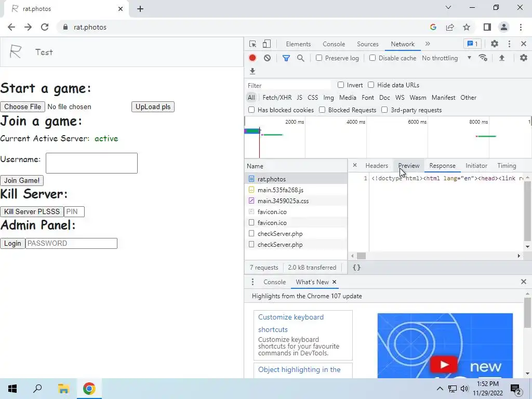
Task: Close the What's New tab
Action: pos(334,282)
